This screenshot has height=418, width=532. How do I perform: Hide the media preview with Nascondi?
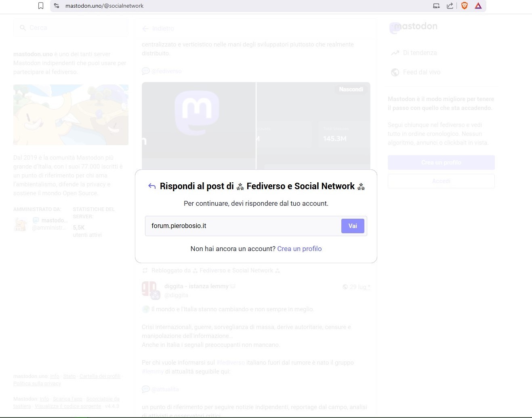(351, 89)
